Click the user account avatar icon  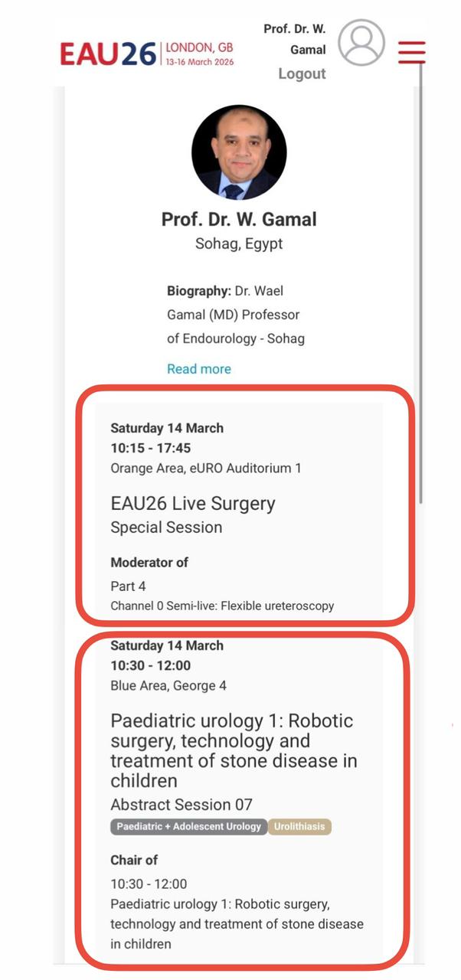click(x=361, y=43)
